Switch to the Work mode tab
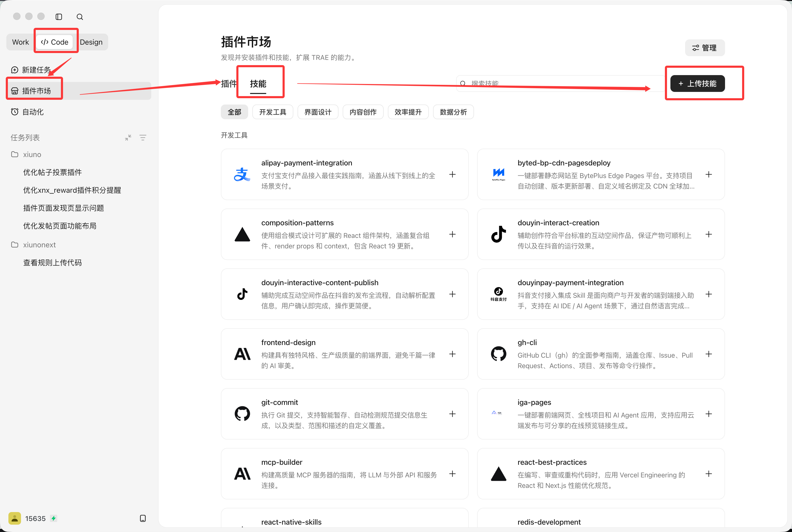The height and width of the screenshot is (532, 792). [x=21, y=42]
